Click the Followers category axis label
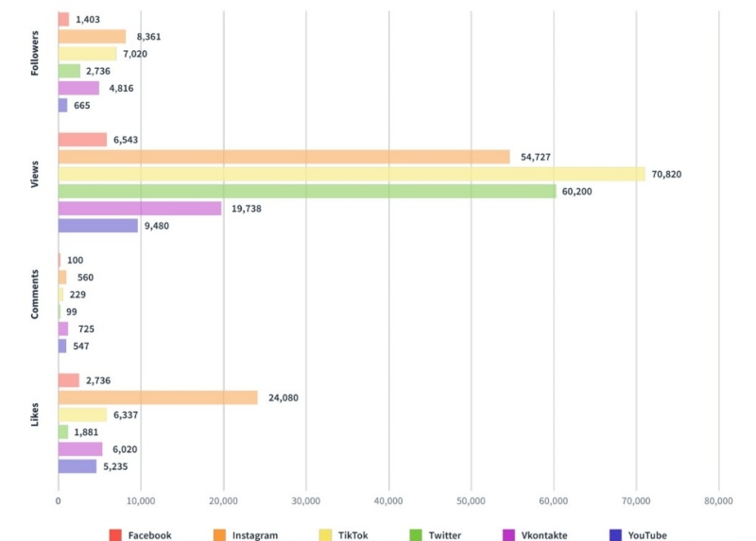Viewport: 756px width, 541px height. (35, 60)
